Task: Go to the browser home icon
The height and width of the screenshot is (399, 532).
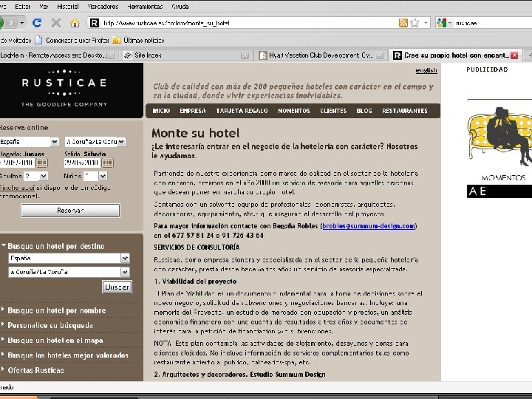Action: click(x=75, y=23)
